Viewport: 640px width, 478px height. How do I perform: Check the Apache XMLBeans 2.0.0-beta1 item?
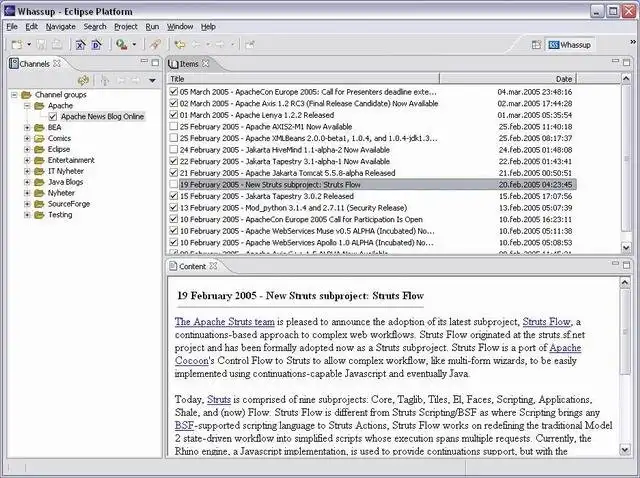pyautogui.click(x=173, y=138)
